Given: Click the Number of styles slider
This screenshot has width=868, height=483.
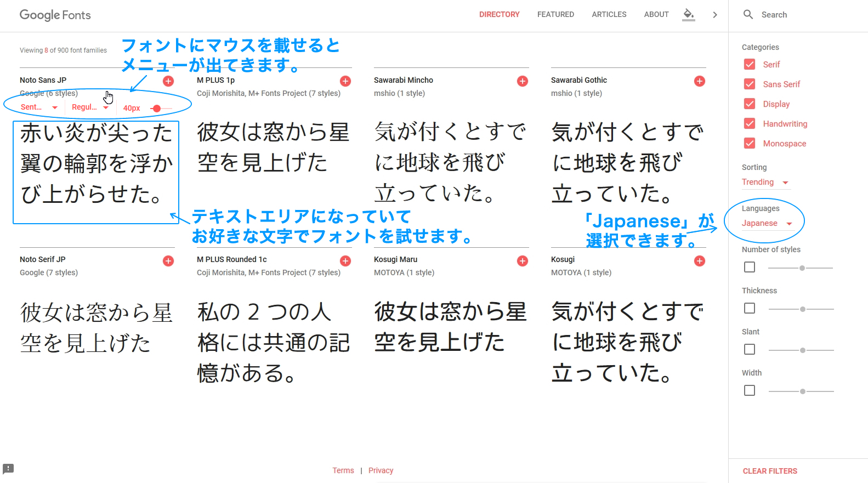Looking at the screenshot, I should pyautogui.click(x=801, y=268).
